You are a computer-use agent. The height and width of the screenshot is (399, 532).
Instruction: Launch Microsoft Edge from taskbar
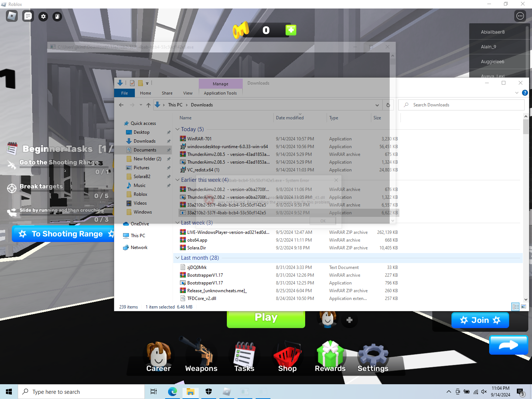[x=173, y=392]
